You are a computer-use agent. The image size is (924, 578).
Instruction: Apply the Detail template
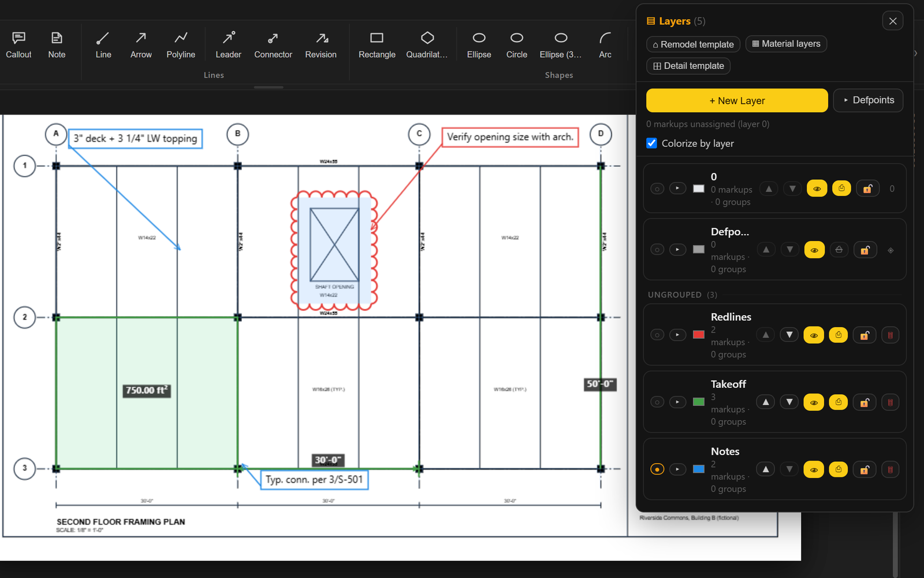688,66
